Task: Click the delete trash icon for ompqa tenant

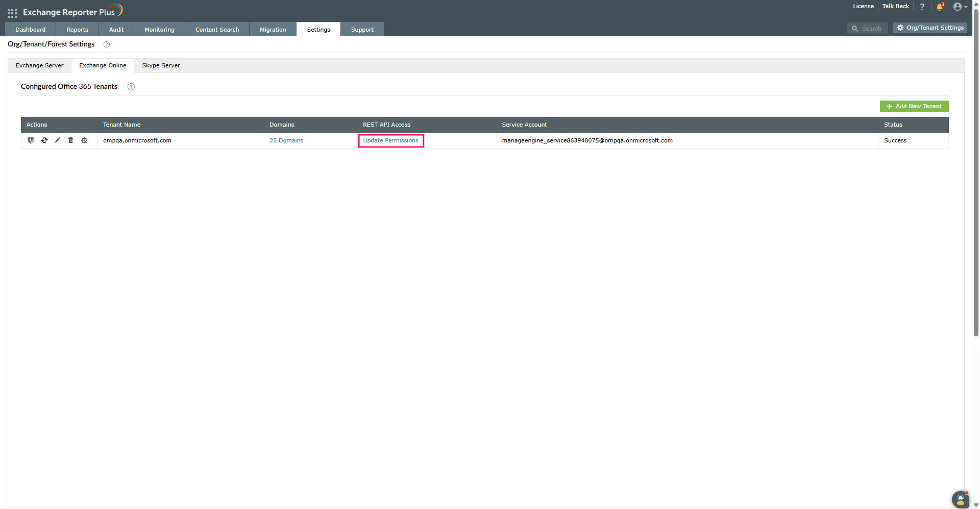Action: 70,140
